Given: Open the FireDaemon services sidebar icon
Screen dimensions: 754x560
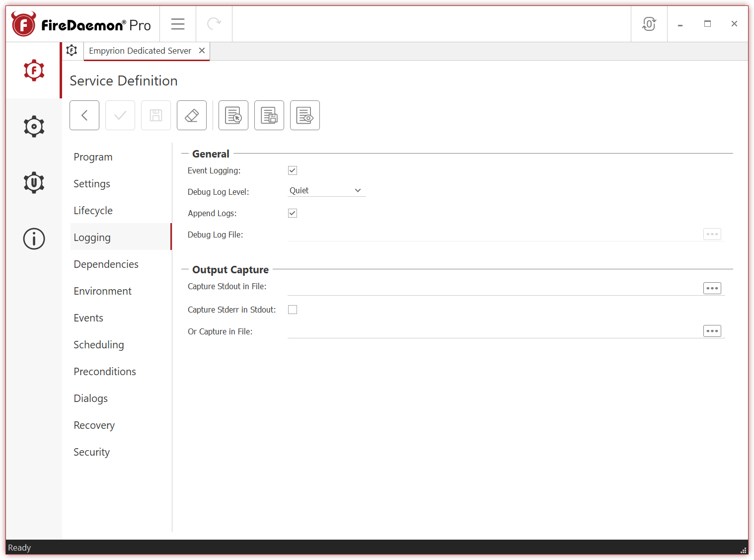Looking at the screenshot, I should click(x=34, y=71).
